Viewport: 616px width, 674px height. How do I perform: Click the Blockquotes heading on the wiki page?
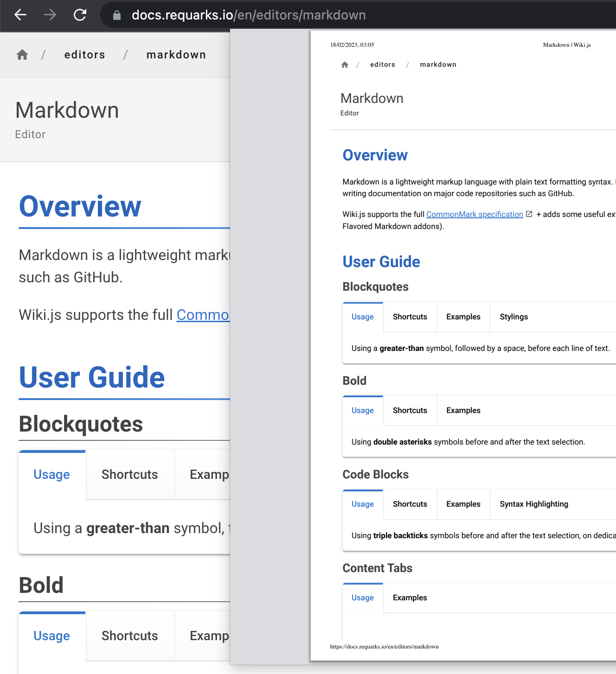point(81,424)
